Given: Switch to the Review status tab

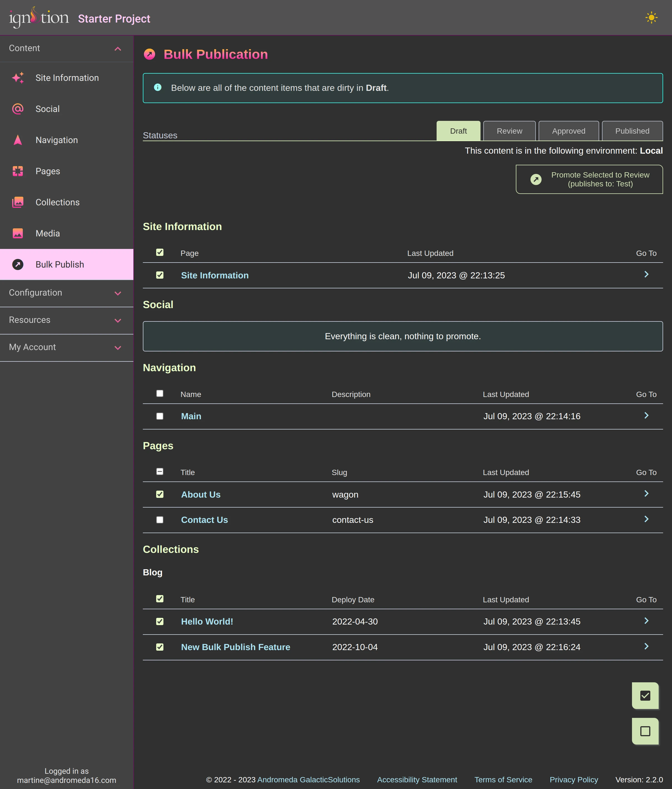Looking at the screenshot, I should point(509,131).
